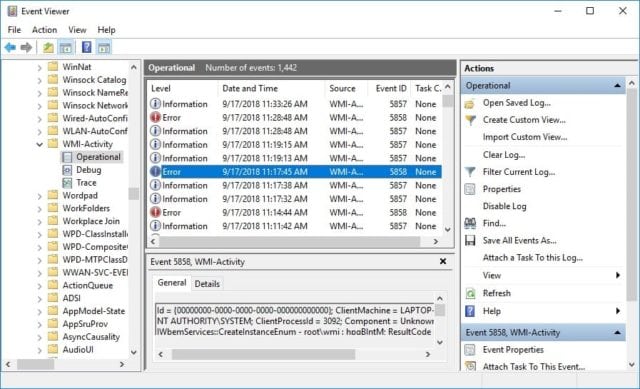Click the Event Properties icon

(470, 350)
